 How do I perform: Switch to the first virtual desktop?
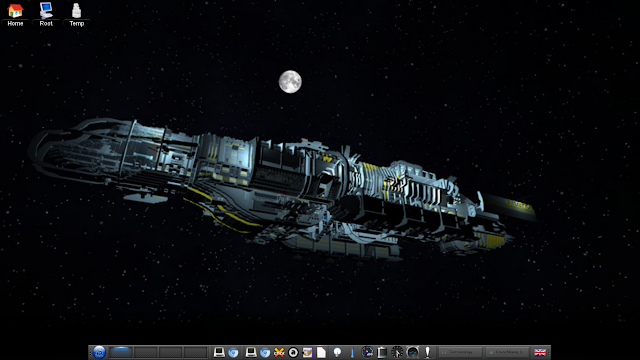coord(121,352)
